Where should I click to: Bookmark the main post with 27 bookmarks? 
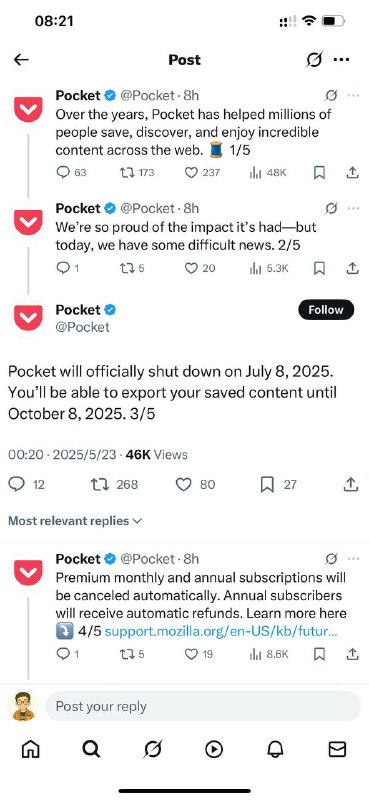(x=267, y=485)
